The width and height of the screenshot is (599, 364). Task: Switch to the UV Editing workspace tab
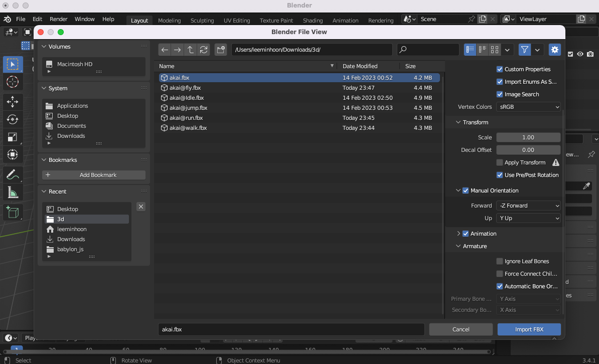(237, 21)
